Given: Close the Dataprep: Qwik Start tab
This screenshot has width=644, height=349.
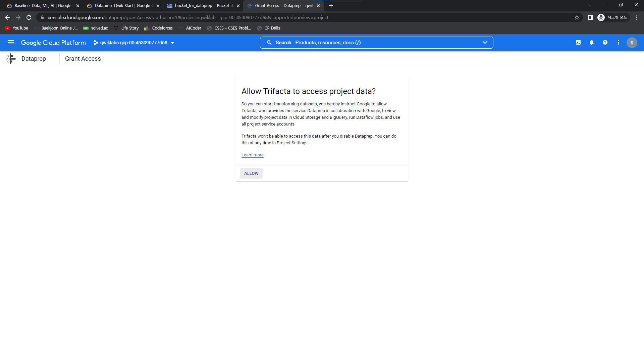Looking at the screenshot, I should click(x=158, y=6).
